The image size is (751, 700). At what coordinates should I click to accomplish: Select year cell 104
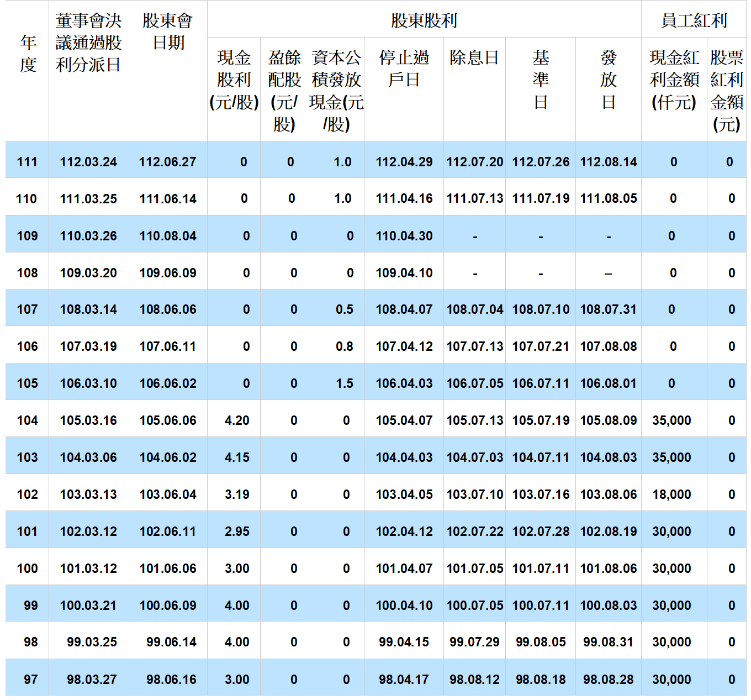[27, 420]
